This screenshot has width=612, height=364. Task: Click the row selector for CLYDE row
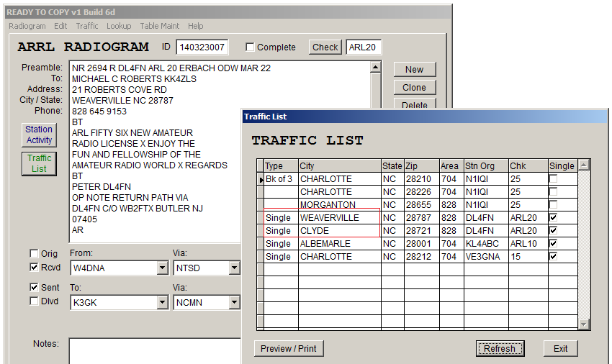click(261, 231)
